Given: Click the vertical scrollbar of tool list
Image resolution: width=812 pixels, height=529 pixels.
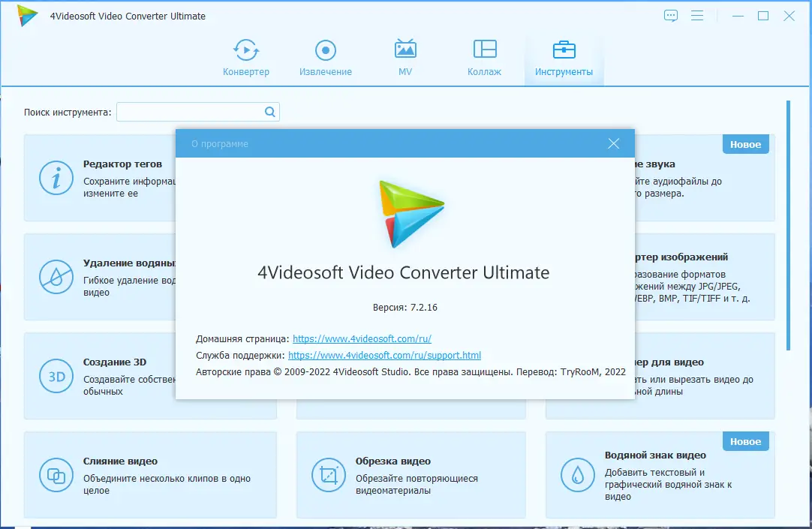Looking at the screenshot, I should pyautogui.click(x=788, y=225).
